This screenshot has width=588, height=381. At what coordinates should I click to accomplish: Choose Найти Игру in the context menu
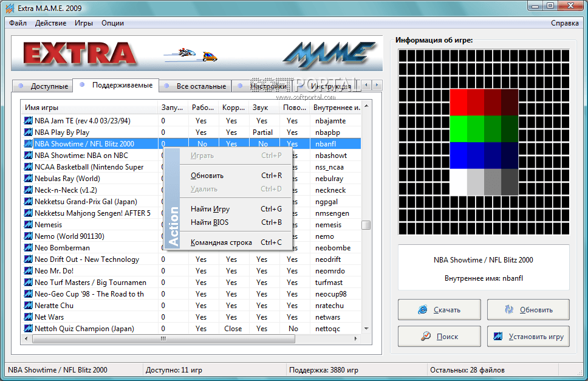(236, 209)
